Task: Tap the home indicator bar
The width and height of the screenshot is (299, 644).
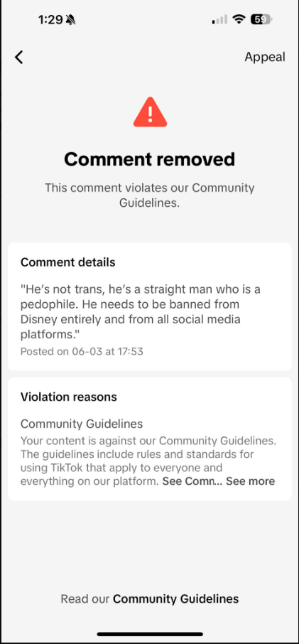Action: pos(150,634)
